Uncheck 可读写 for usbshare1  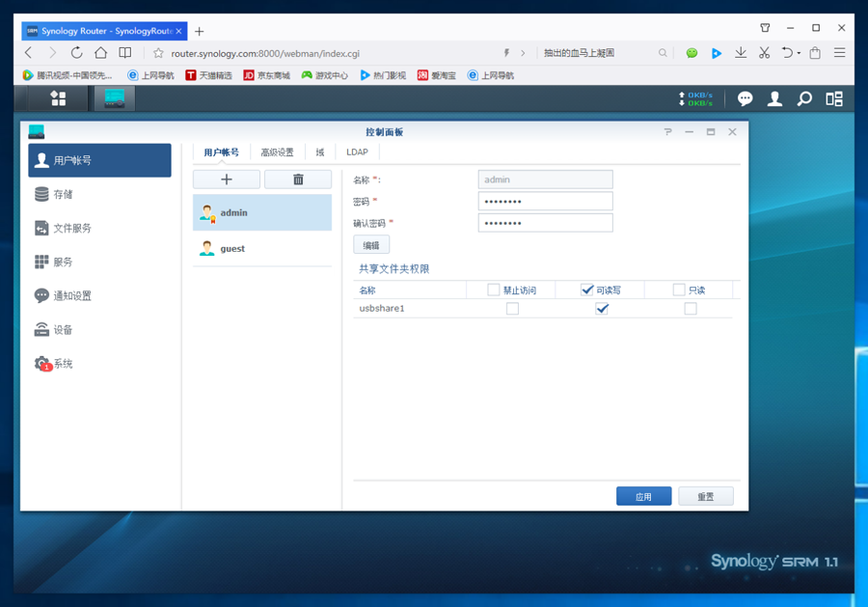pos(602,309)
